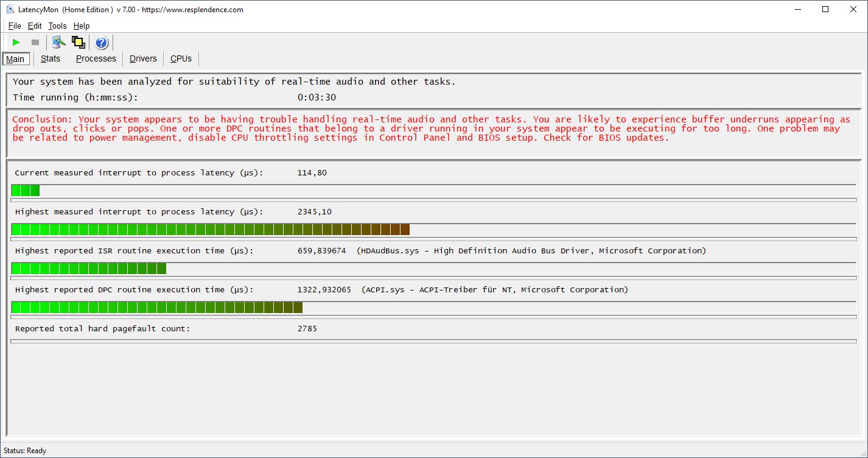Image resolution: width=868 pixels, height=458 pixels.
Task: Click the overlapping yellow squares toolbar icon
Action: coord(78,42)
